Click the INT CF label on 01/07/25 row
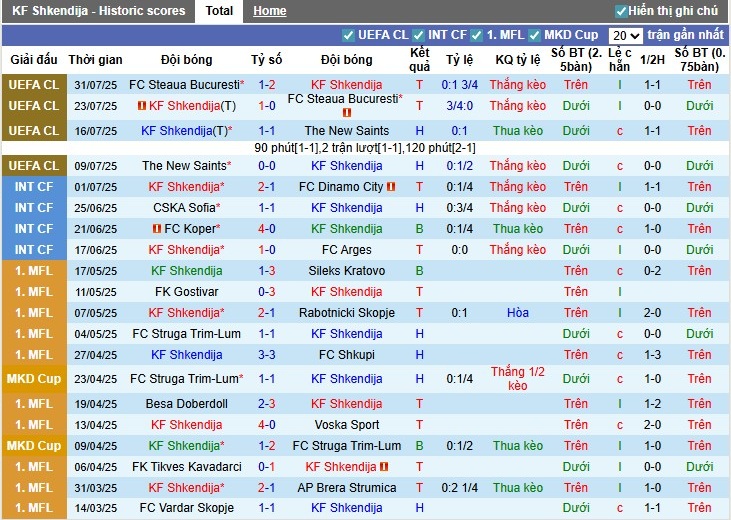731x520 pixels. click(x=34, y=187)
